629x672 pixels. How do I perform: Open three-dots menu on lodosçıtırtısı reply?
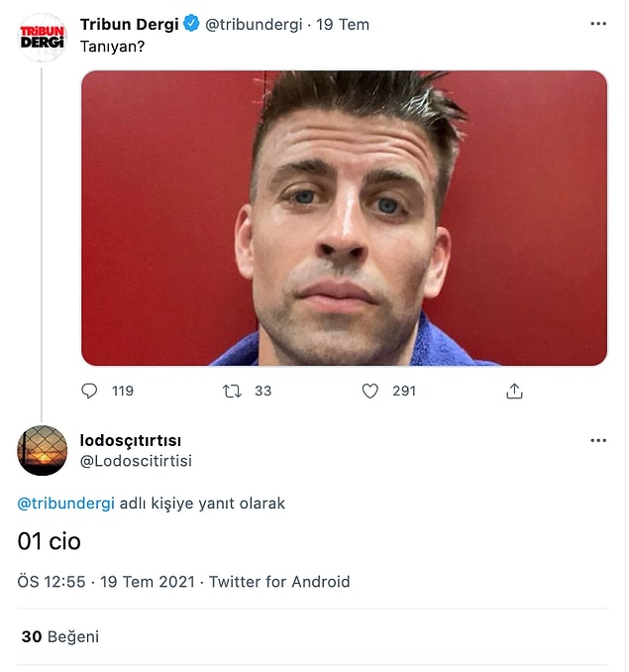click(x=598, y=440)
